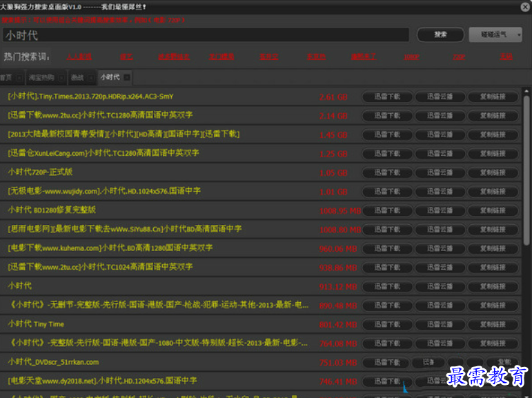Select the dy2018.net 小时代 HD.1204x576 result

(x=102, y=381)
